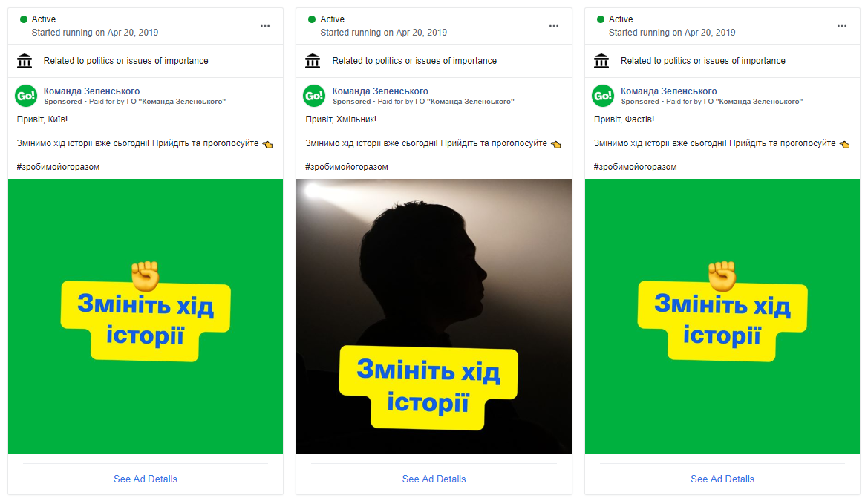Open three-dots menu on Київ ad card
The width and height of the screenshot is (868, 501).
(265, 26)
